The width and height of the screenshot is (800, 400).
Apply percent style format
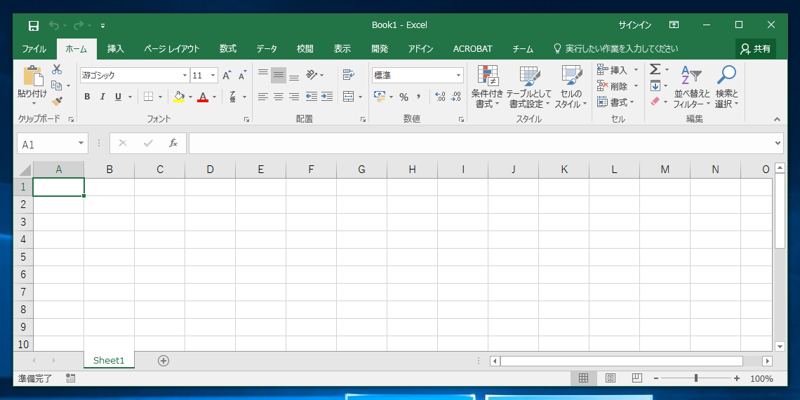pos(404,97)
